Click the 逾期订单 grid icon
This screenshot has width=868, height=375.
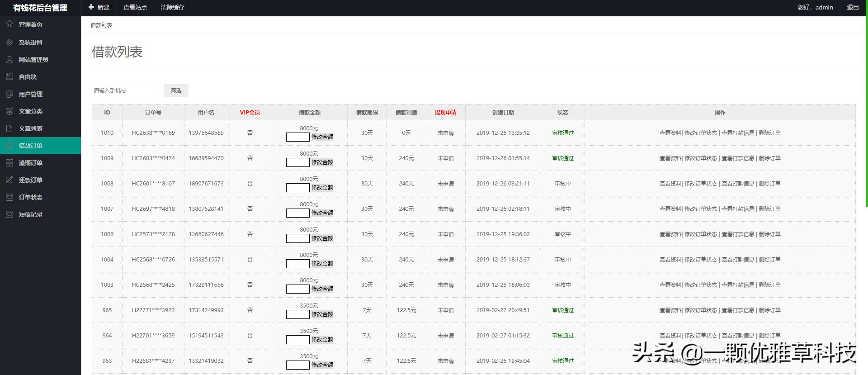9,163
